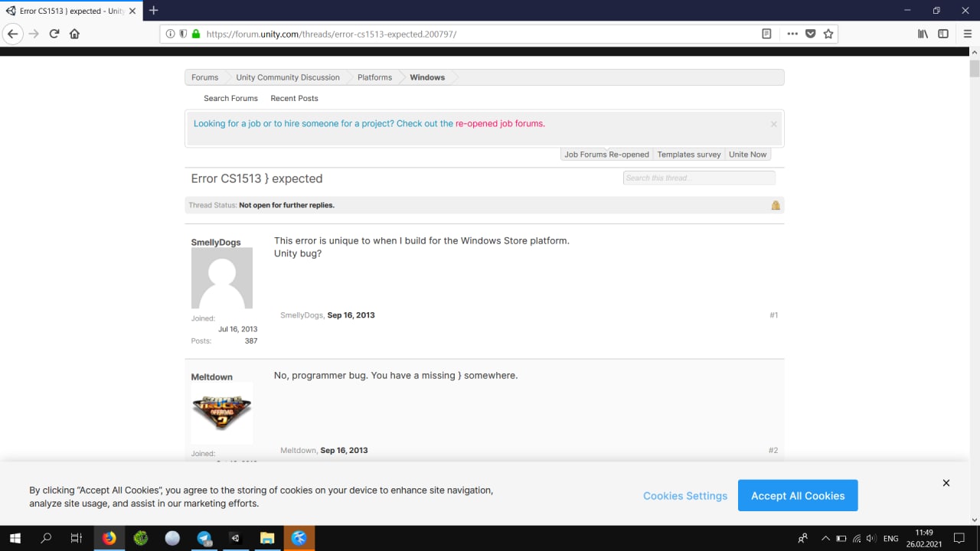The image size is (980, 551).
Task: Open the Windows Start menu
Action: pos(15,538)
